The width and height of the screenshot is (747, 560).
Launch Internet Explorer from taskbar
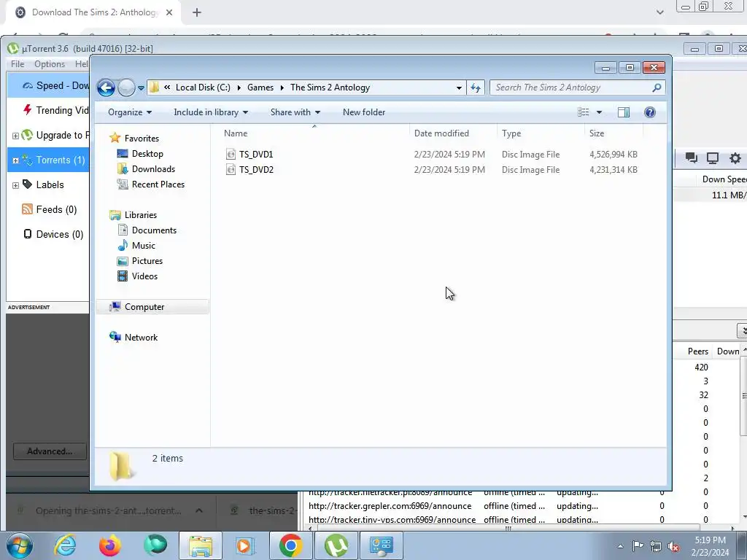(65, 545)
